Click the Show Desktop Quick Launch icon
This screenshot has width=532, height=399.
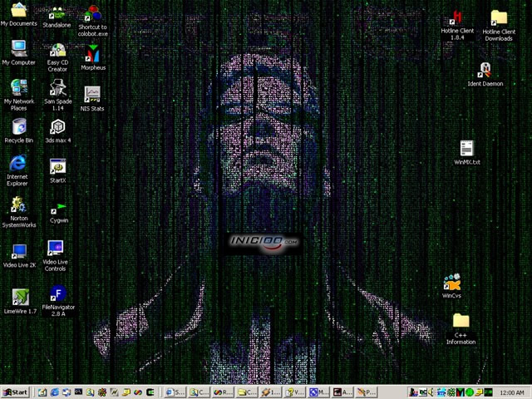[x=66, y=392]
